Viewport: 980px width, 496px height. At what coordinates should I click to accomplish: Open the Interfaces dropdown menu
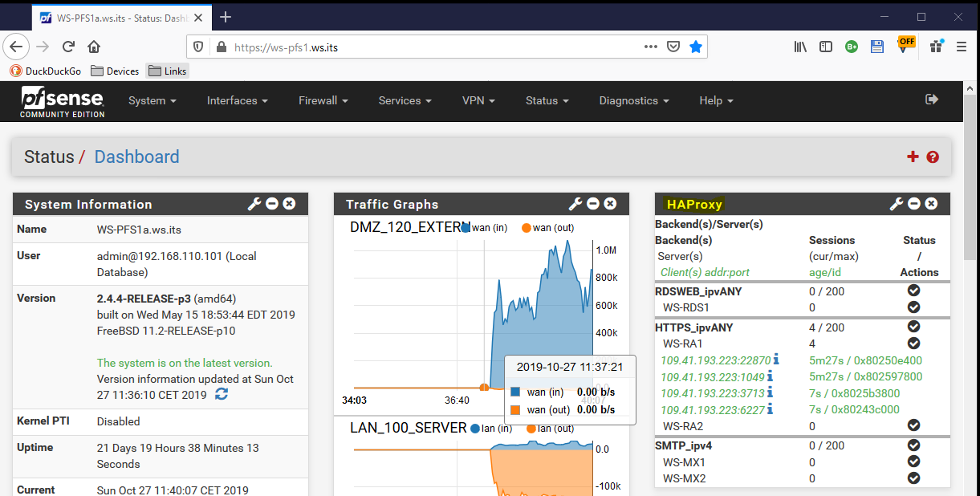pyautogui.click(x=238, y=100)
